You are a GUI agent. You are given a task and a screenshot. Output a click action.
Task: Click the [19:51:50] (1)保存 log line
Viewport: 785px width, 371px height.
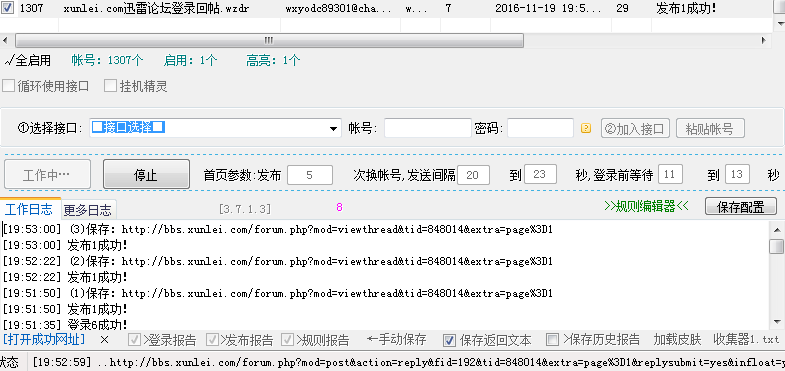tap(278, 293)
